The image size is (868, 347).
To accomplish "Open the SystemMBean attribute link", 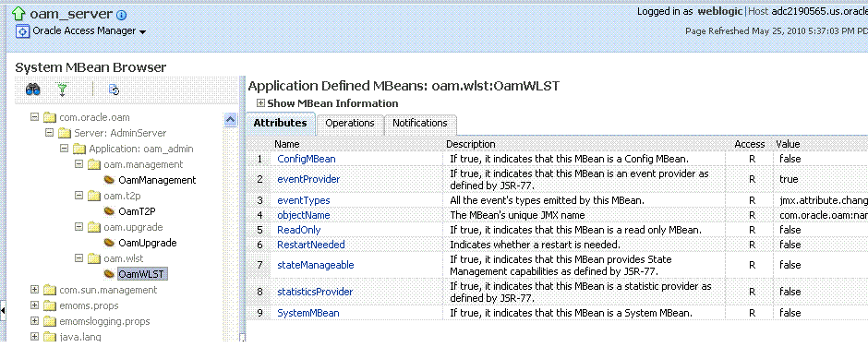I will [308, 313].
